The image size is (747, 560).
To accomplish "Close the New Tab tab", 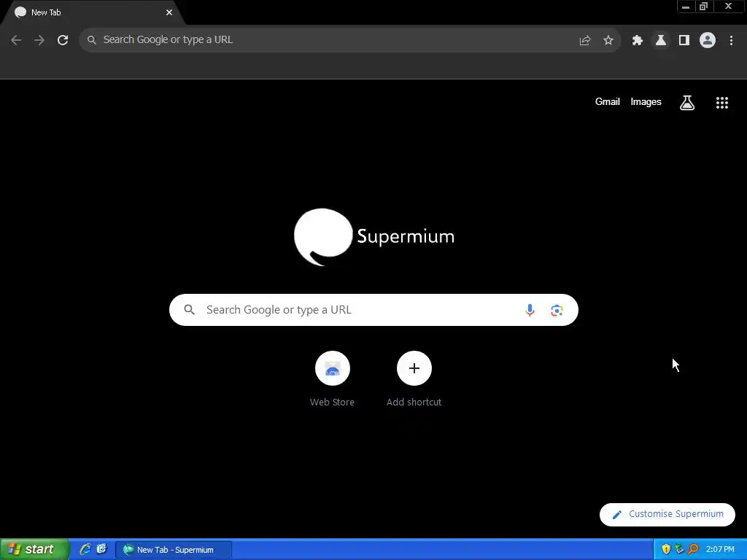I will [169, 12].
